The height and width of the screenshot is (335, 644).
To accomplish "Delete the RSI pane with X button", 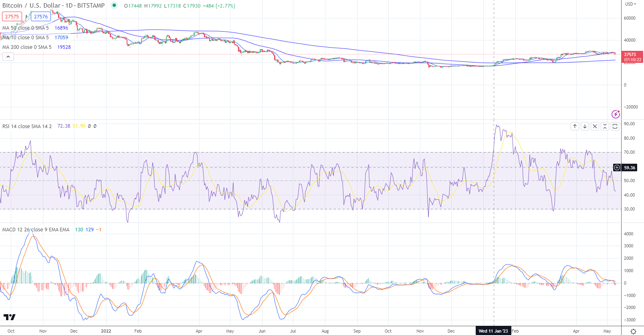I will pyautogui.click(x=595, y=126).
